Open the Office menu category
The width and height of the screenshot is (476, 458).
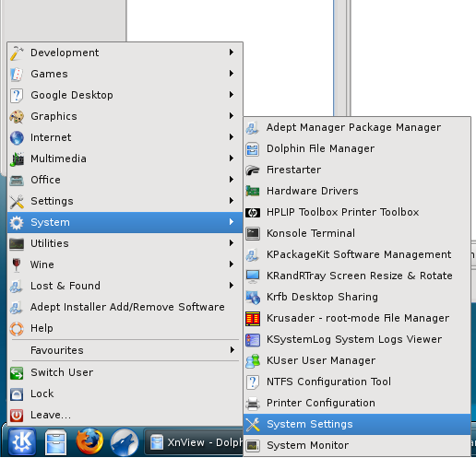[125, 180]
